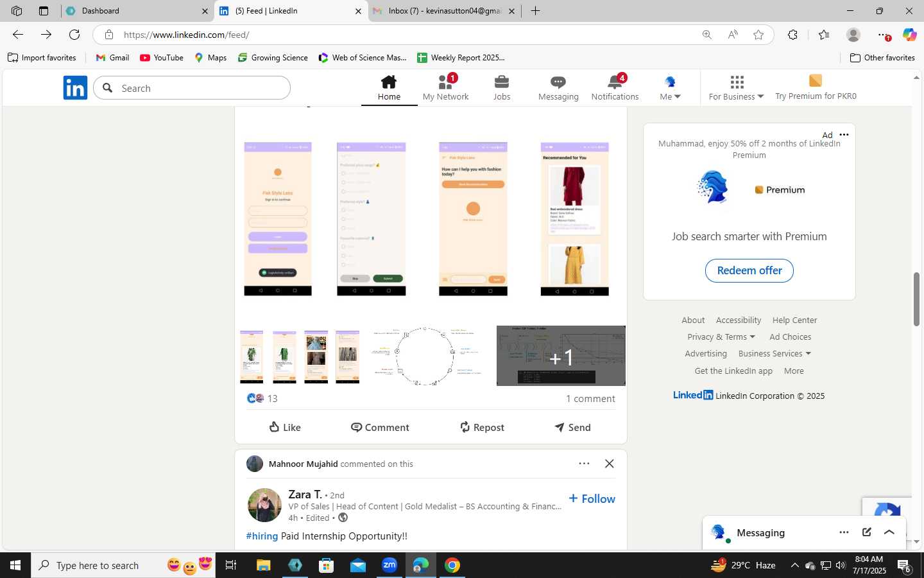
Task: Like the post with app screenshots
Action: click(x=285, y=427)
